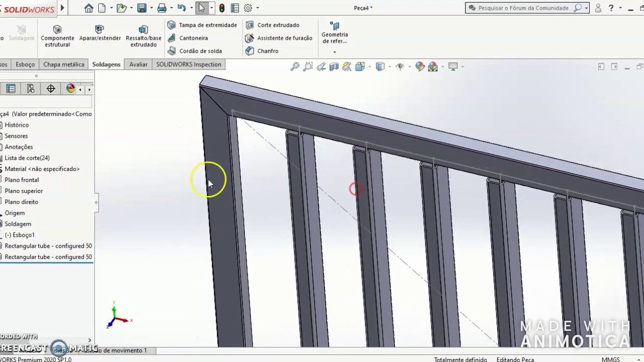Insert a Cordão de solda

click(195, 51)
